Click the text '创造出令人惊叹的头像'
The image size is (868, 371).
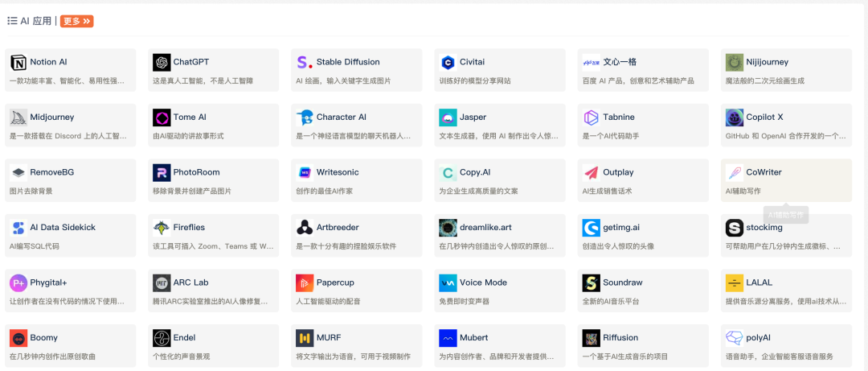click(x=618, y=246)
